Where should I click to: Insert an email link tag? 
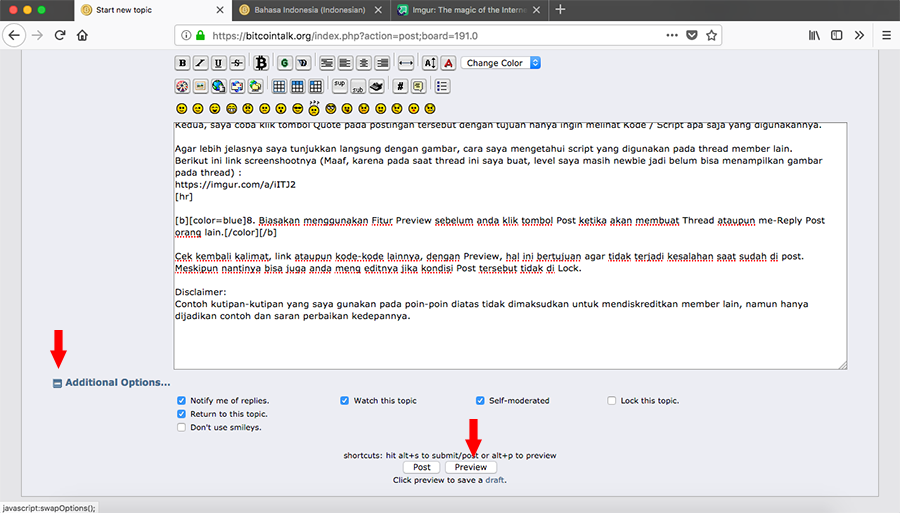pyautogui.click(x=237, y=87)
